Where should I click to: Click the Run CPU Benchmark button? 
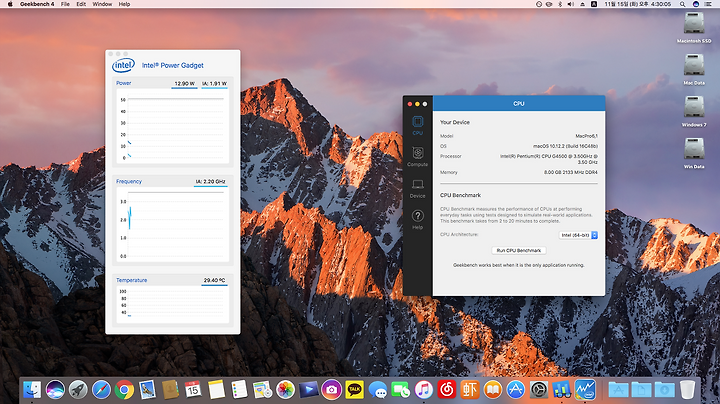point(519,250)
